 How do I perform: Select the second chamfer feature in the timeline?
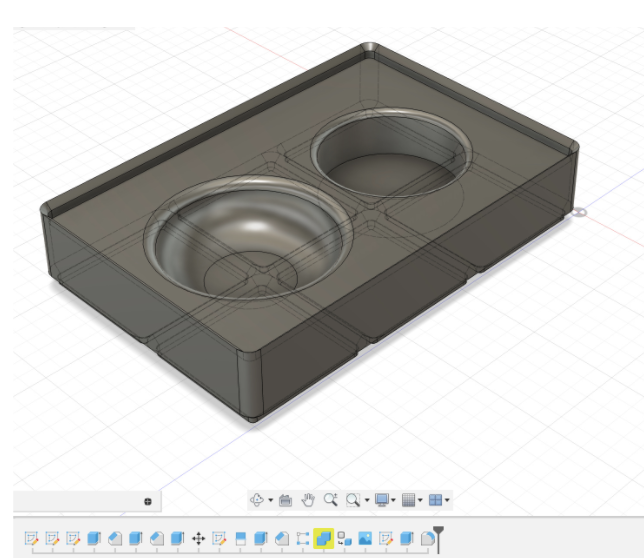pyautogui.click(x=157, y=538)
